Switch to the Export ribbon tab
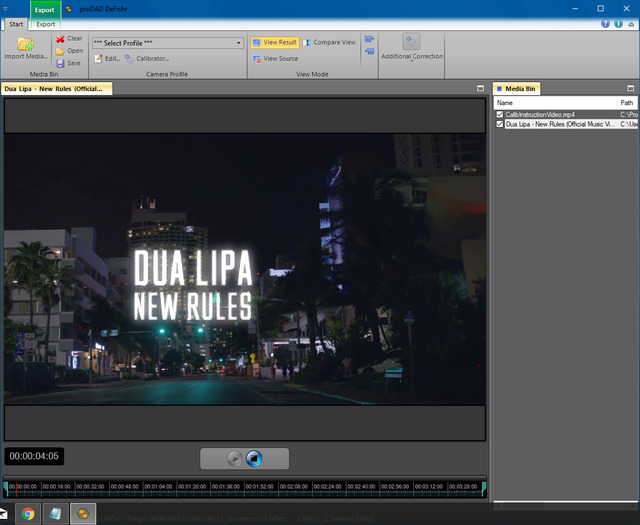This screenshot has height=525, width=640. coord(46,24)
